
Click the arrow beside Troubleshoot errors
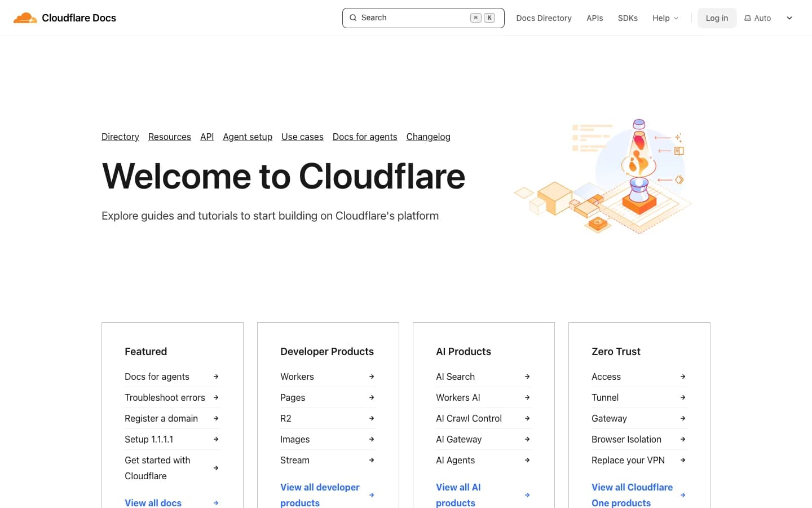[216, 397]
